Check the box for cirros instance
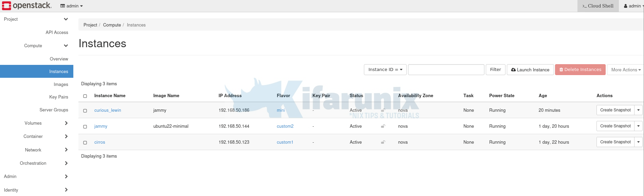 point(85,143)
